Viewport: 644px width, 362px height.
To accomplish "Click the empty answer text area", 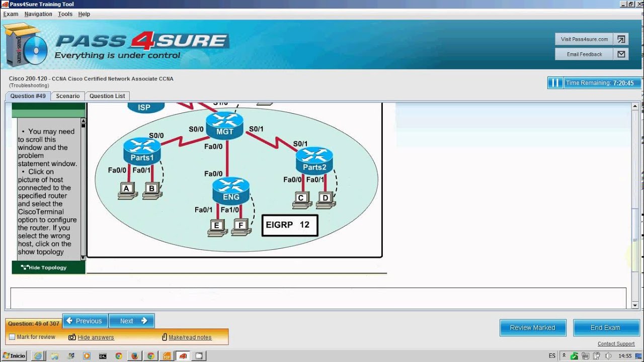I will pyautogui.click(x=318, y=298).
